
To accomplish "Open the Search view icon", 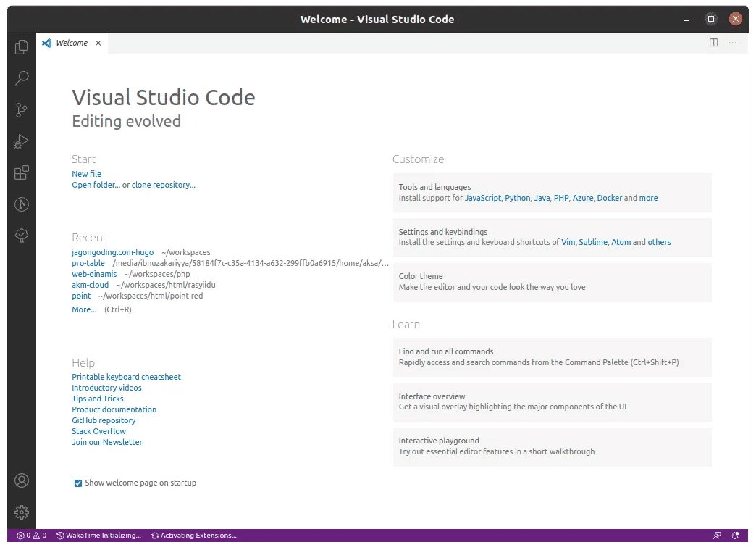I will click(x=22, y=78).
